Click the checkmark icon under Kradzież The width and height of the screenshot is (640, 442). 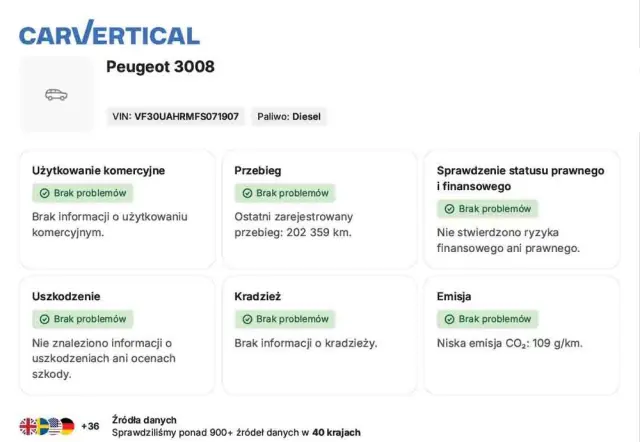[247, 319]
